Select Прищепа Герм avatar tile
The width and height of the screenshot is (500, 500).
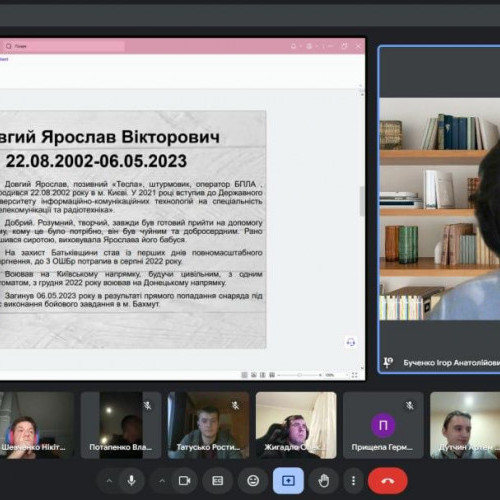coord(383,425)
